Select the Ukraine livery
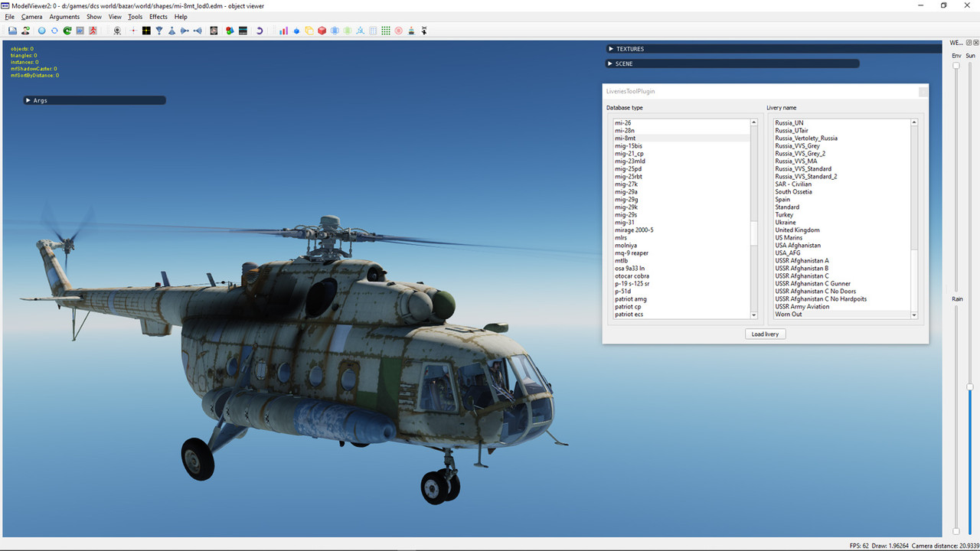The width and height of the screenshot is (980, 551). pos(841,223)
